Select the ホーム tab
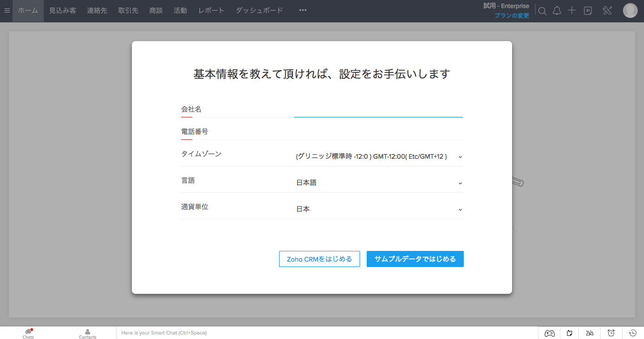This screenshot has width=644, height=339. click(28, 11)
